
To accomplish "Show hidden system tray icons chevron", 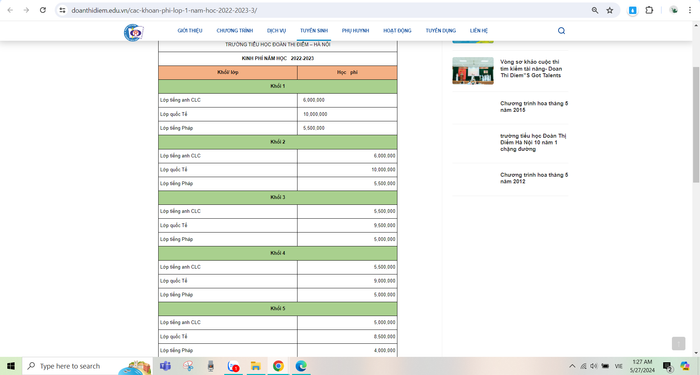I will click(572, 366).
